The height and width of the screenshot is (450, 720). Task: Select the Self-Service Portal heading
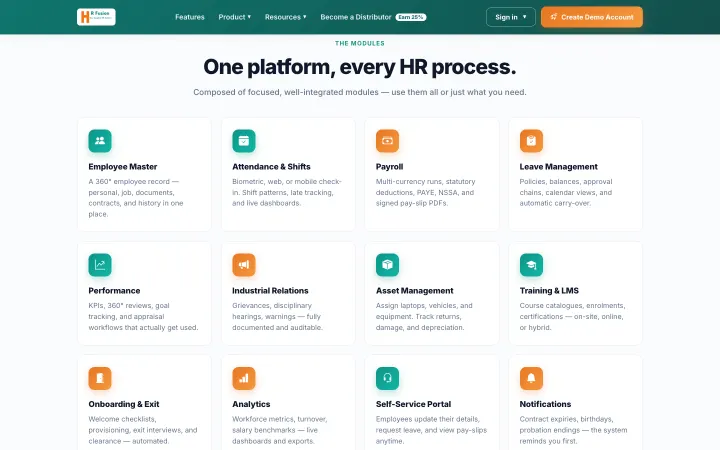tap(413, 404)
